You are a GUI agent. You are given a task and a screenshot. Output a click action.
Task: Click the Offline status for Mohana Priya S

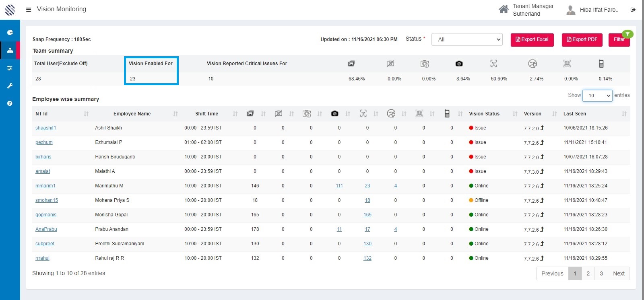click(479, 200)
